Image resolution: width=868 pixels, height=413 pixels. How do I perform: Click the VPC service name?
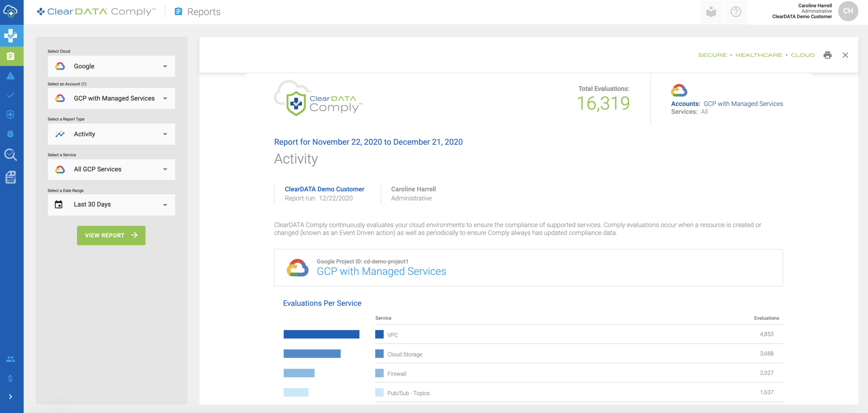[x=393, y=335]
